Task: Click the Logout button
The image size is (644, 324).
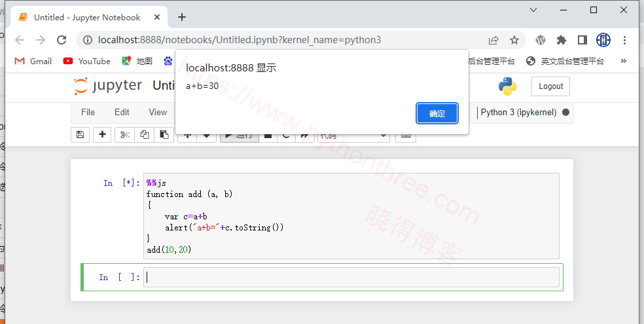Action: tap(550, 86)
